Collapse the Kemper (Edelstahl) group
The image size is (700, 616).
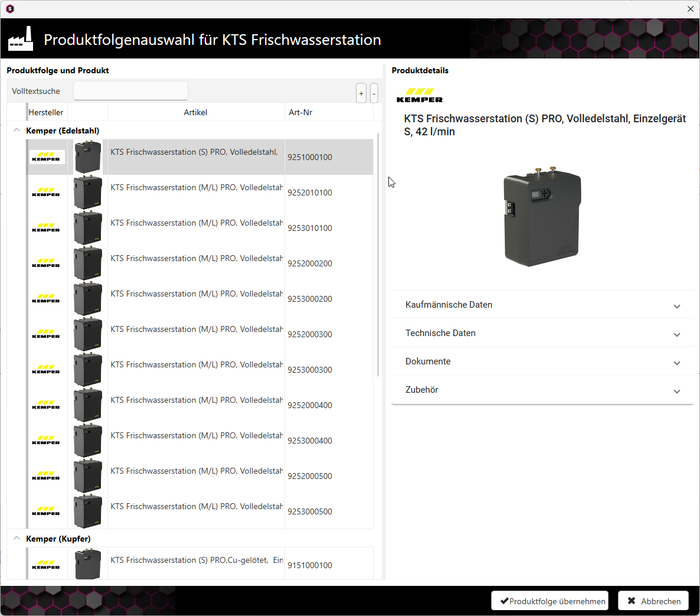click(17, 131)
